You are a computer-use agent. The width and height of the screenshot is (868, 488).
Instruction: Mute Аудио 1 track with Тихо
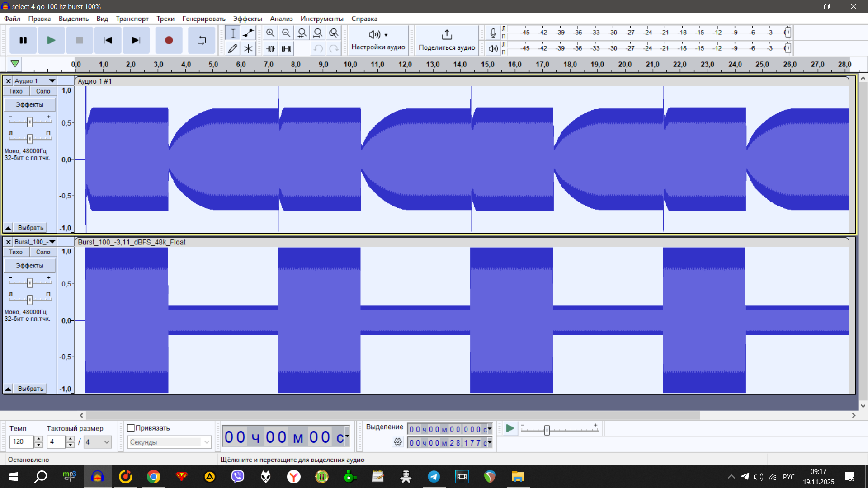16,91
